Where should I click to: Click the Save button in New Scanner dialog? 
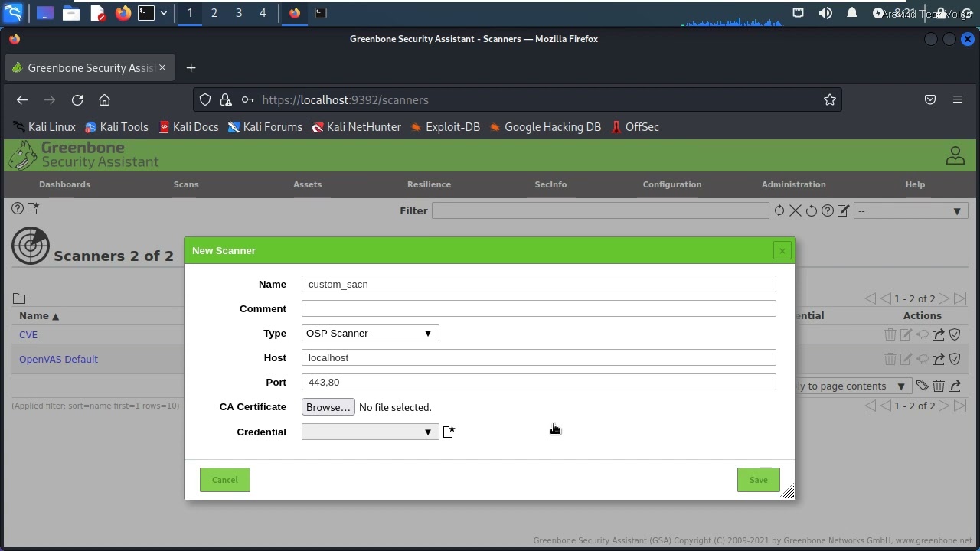[758, 480]
